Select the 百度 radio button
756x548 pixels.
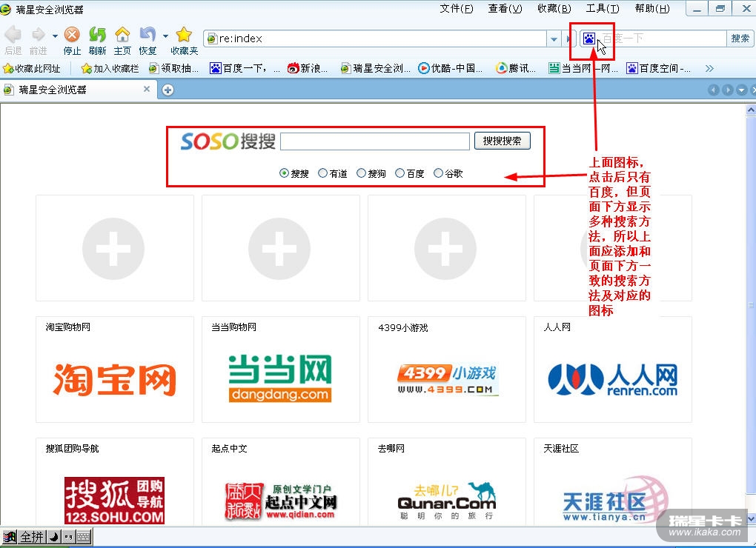[399, 173]
